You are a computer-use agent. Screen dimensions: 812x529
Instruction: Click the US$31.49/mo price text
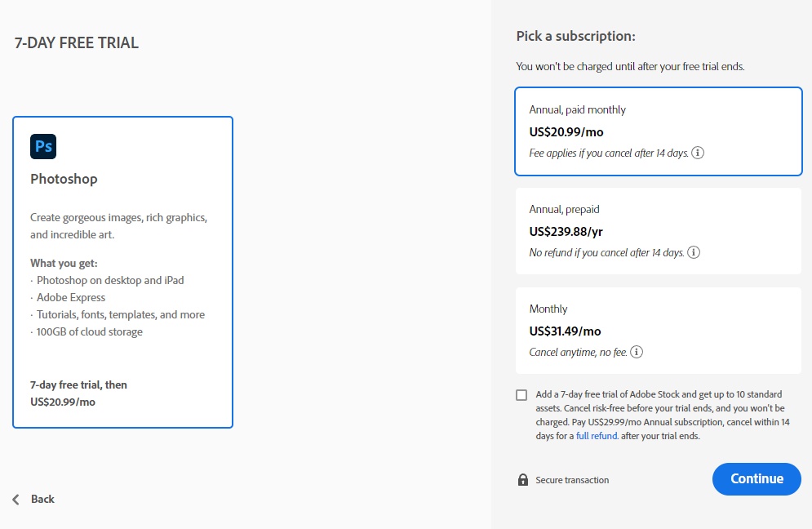pos(565,331)
